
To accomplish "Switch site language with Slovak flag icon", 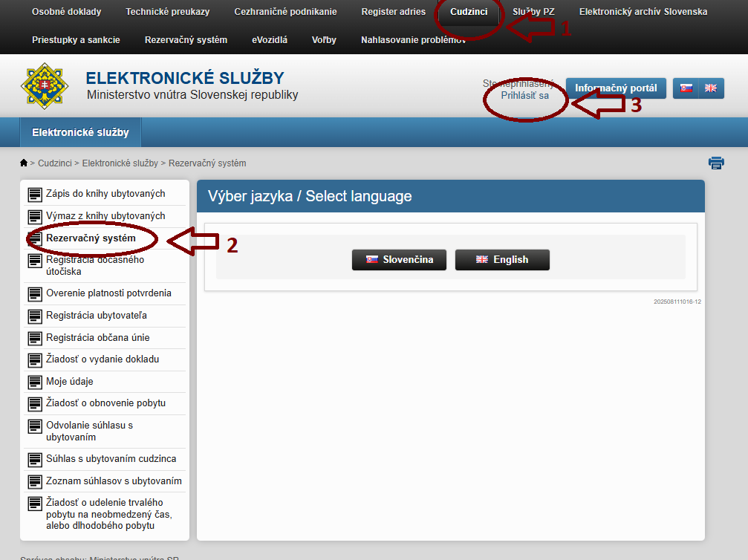I will (x=686, y=88).
